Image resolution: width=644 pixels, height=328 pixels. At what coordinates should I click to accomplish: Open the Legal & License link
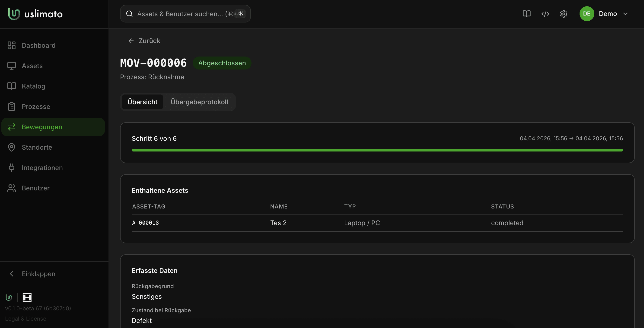[x=26, y=319]
